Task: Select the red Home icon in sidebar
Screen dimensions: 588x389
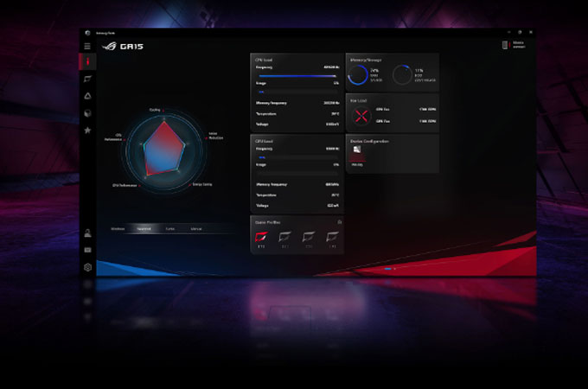Action: pyautogui.click(x=87, y=61)
